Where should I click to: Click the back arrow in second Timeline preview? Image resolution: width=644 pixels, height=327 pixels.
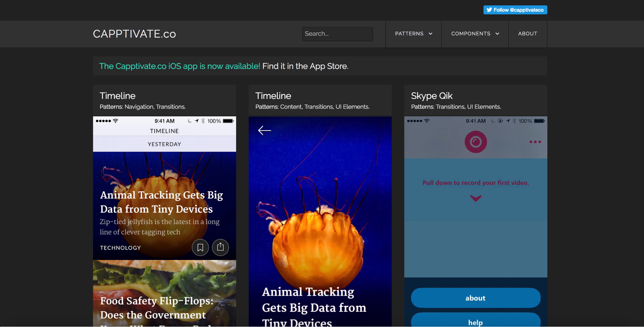[x=264, y=130]
